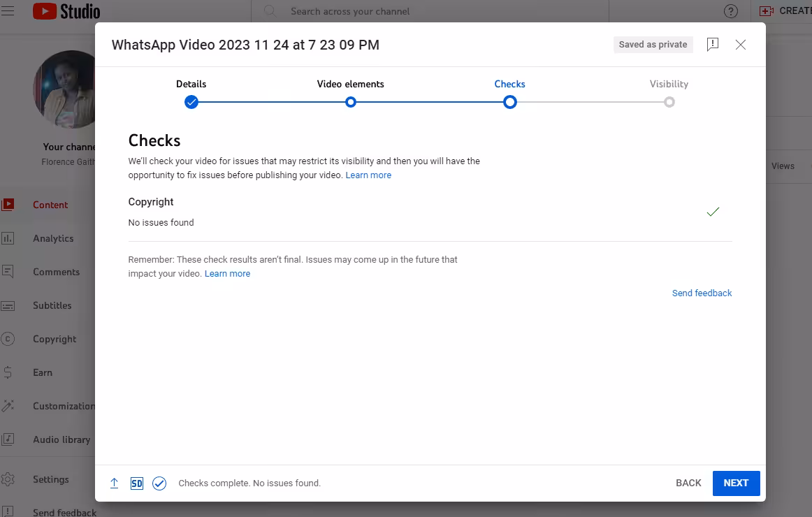Click Send feedback link in dialog
Viewport: 812px width, 517px height.
[702, 293]
